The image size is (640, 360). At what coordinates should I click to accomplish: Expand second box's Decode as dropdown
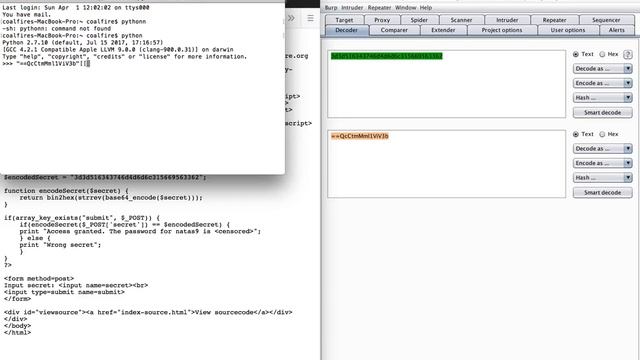pyautogui.click(x=602, y=149)
